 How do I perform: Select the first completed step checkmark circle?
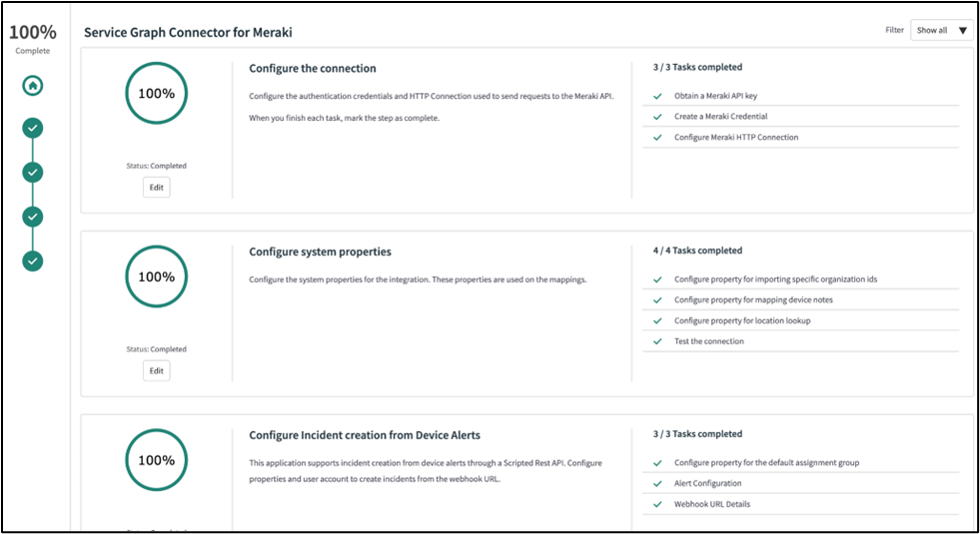click(x=33, y=128)
